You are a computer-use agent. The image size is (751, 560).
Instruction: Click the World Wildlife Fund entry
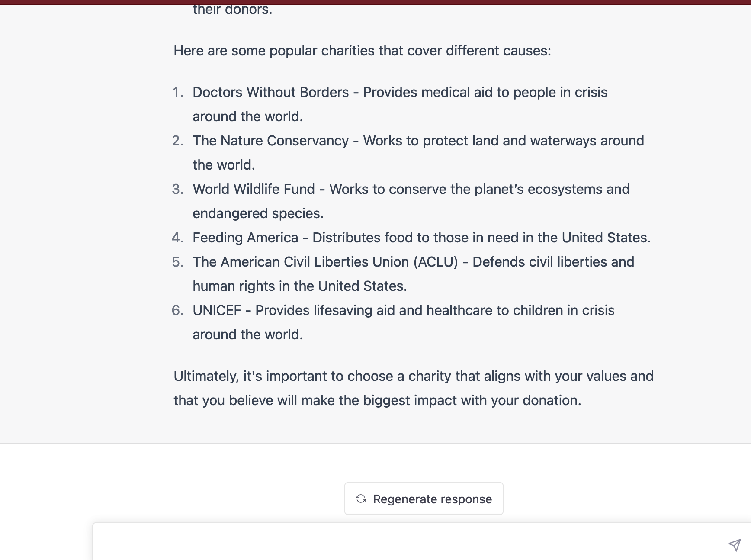254,189
